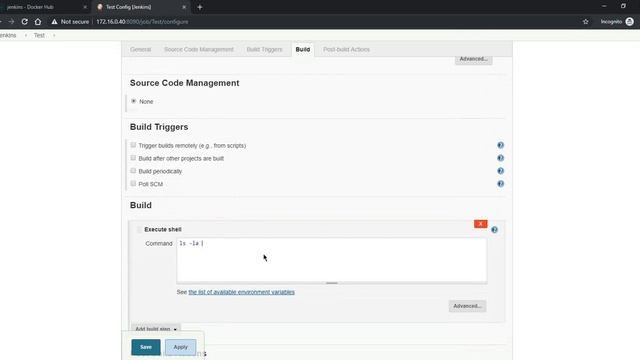
Task: Grab the Execute shell step drag handle
Action: pyautogui.click(x=139, y=229)
